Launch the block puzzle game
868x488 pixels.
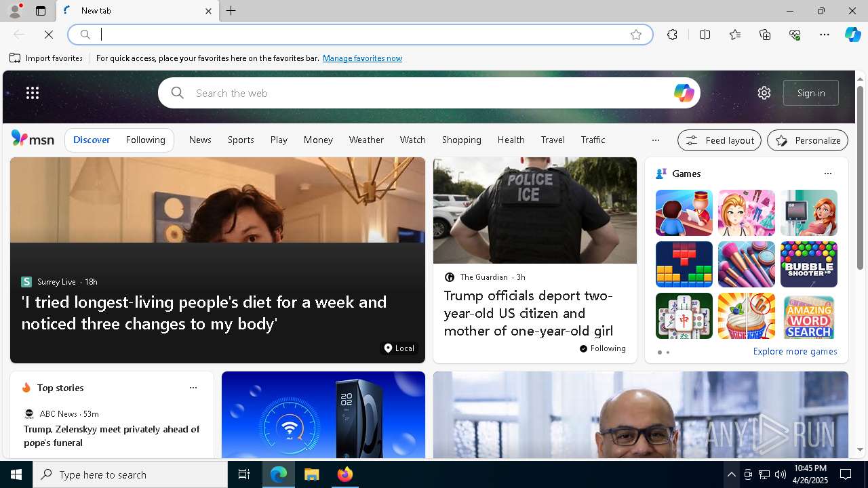pyautogui.click(x=684, y=264)
